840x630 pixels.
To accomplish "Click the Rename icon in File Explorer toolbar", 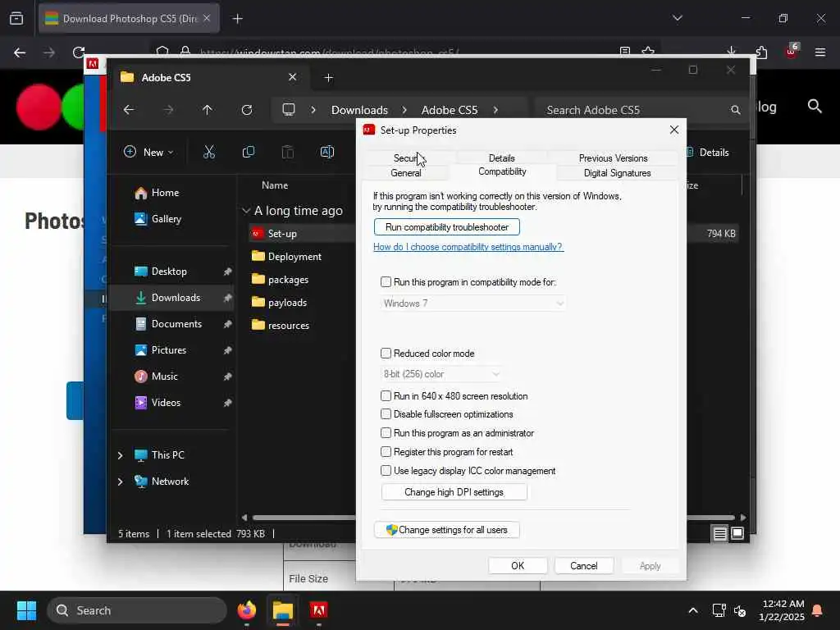I will tap(326, 152).
